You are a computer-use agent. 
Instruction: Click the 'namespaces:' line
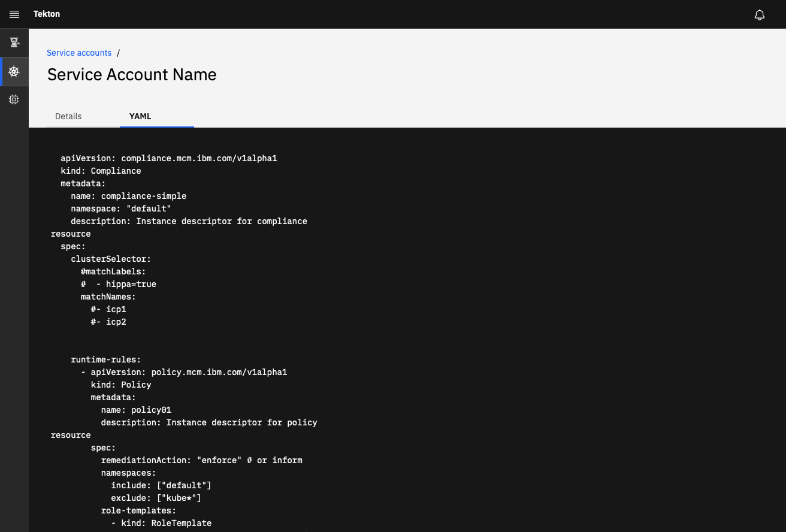(128, 473)
